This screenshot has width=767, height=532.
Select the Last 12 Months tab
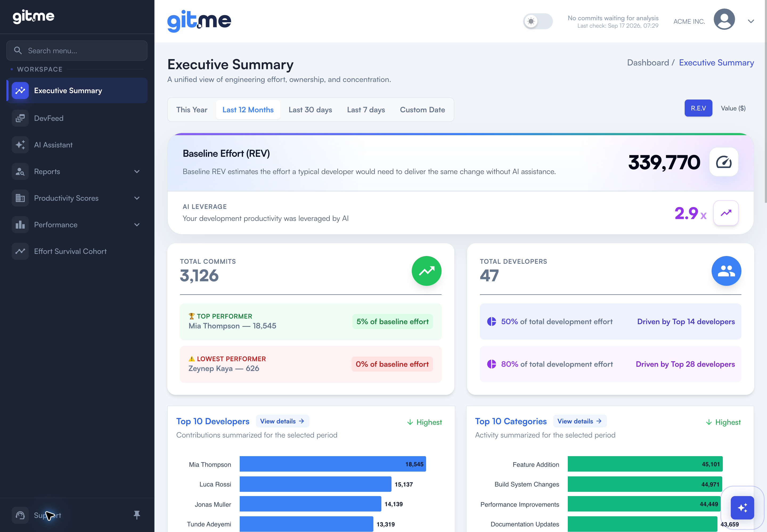(248, 110)
